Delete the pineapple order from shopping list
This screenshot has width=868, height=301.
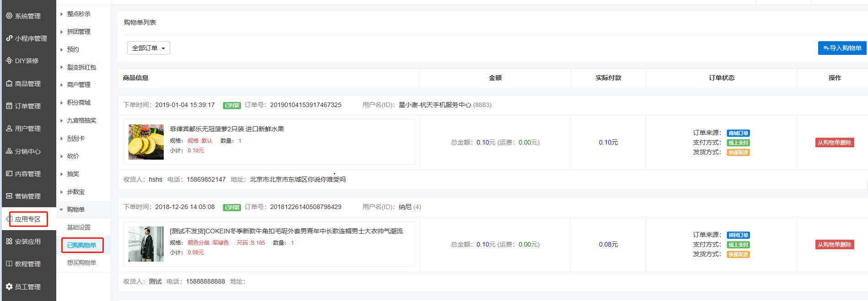click(x=834, y=143)
